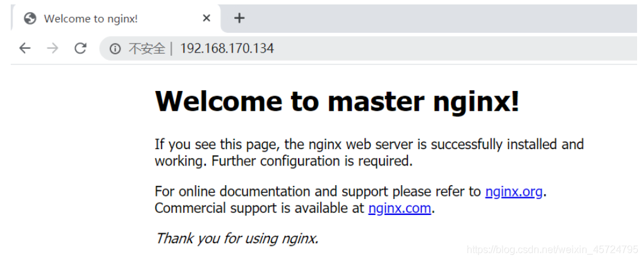Click the Thank you for using nginx. text
The image size is (644, 261).
(x=237, y=238)
